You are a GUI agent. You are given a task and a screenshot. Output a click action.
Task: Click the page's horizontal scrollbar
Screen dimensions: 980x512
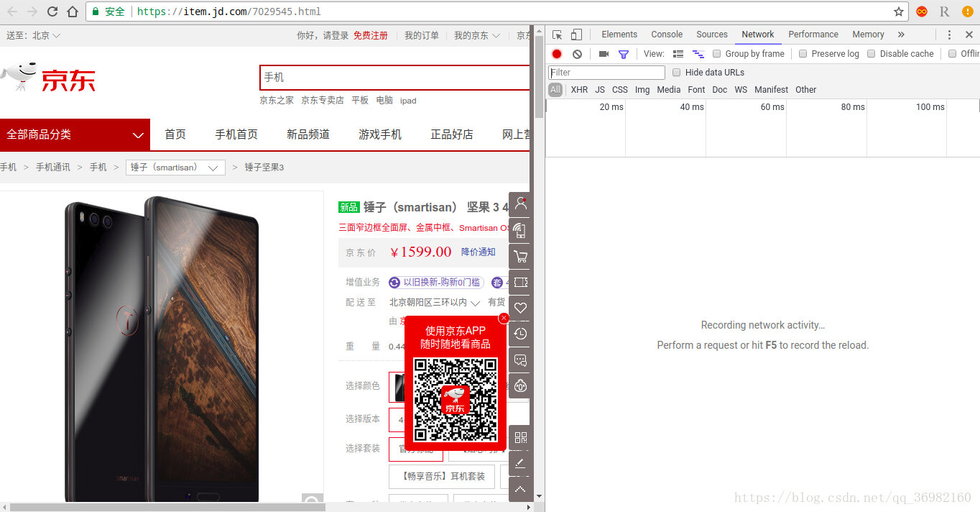[167, 507]
